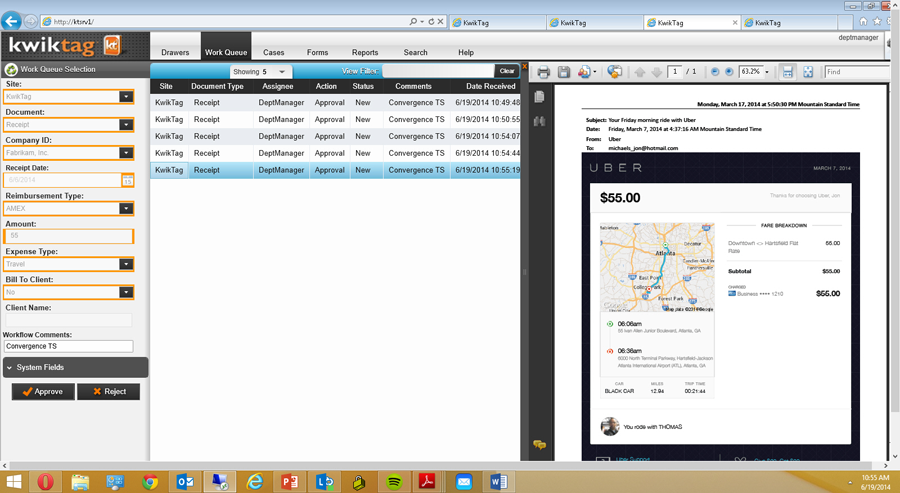Open PowerPoint from the taskbar
This screenshot has height=493, width=900.
coord(290,482)
